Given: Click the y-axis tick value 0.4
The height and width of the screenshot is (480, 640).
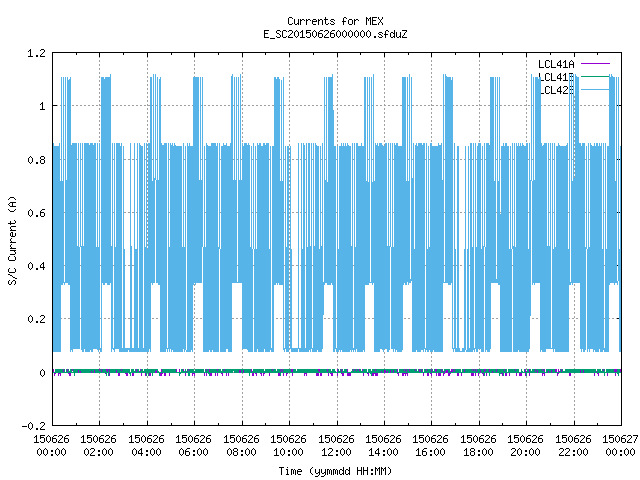Looking at the screenshot, I should (36, 266).
